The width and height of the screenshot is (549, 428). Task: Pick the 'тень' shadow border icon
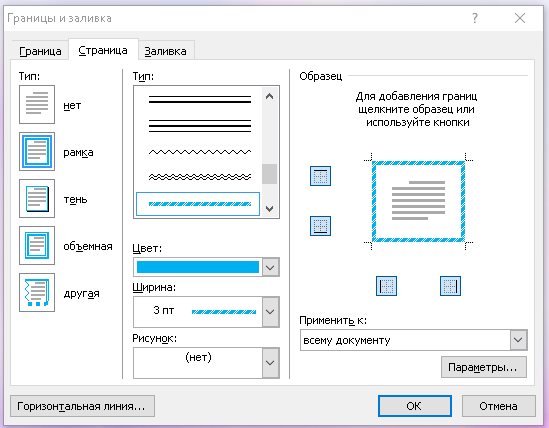click(x=37, y=199)
